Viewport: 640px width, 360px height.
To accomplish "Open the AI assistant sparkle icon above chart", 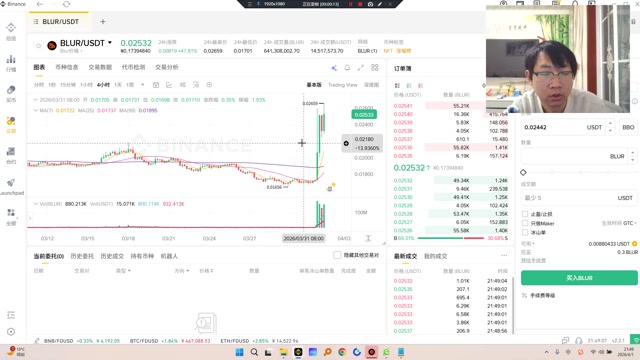I will click(334, 68).
